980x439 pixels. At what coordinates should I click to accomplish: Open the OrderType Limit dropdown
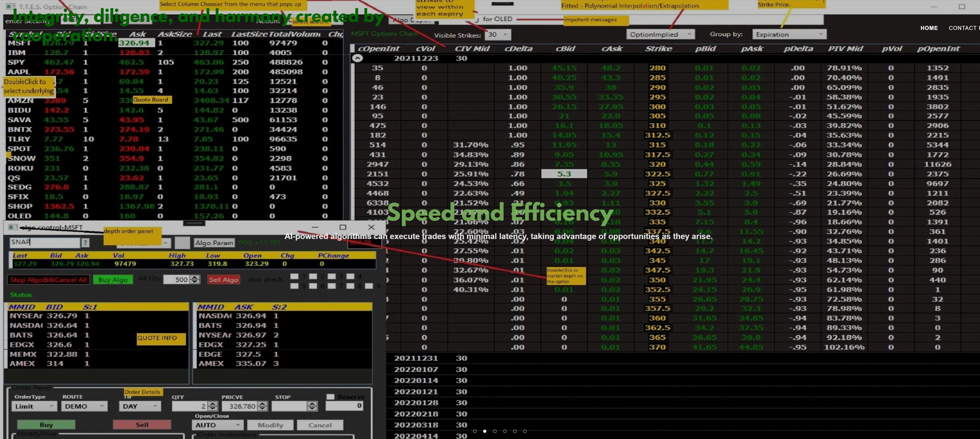34,406
